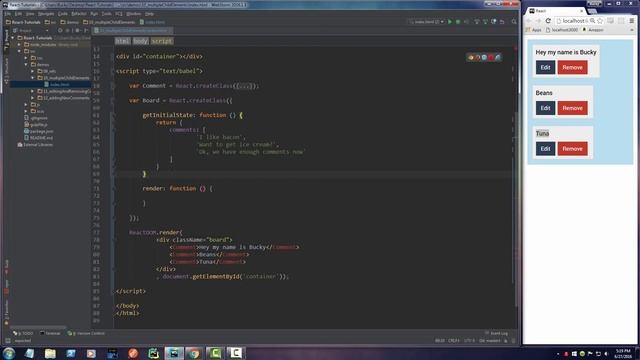Open the Tools menu

pyautogui.click(x=107, y=13)
